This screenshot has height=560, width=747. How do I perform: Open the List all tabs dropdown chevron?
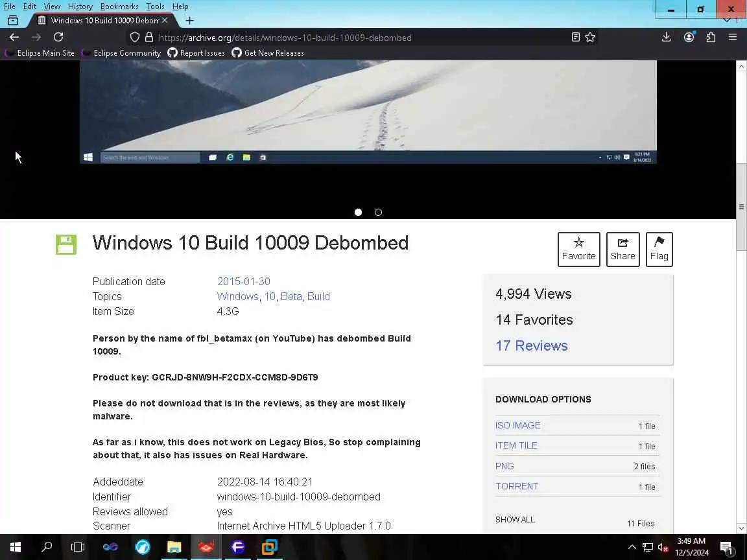coord(727,21)
